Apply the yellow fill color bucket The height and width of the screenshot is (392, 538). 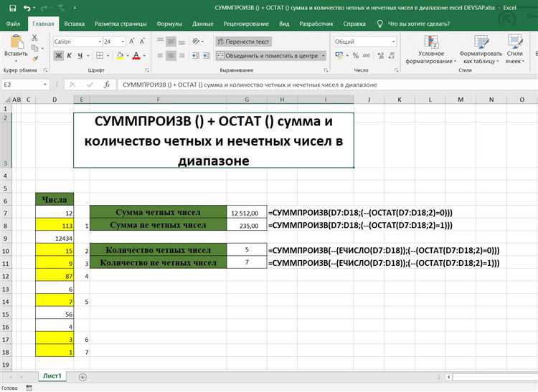pyautogui.click(x=120, y=55)
